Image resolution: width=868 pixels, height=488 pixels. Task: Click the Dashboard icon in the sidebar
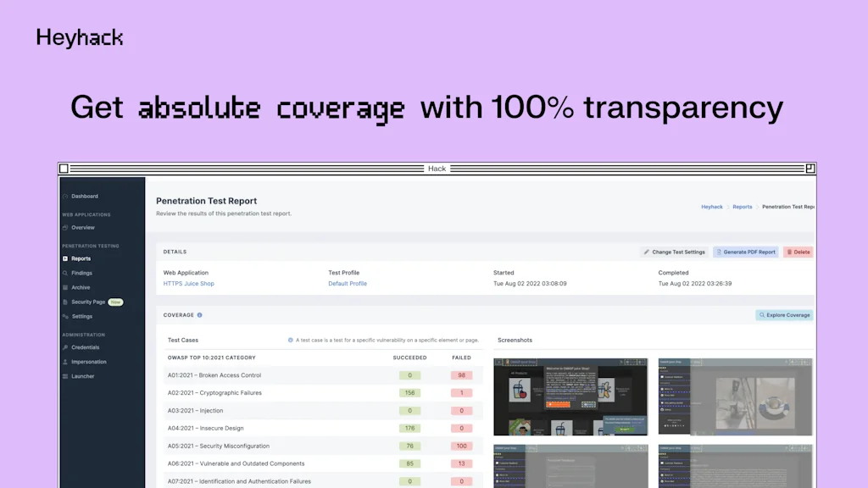(x=65, y=197)
